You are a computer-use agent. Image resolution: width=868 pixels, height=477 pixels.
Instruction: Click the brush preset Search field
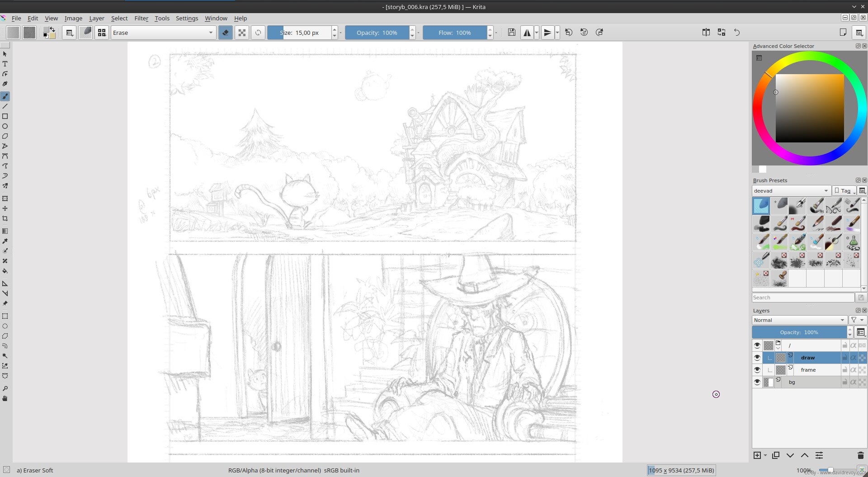tap(803, 298)
